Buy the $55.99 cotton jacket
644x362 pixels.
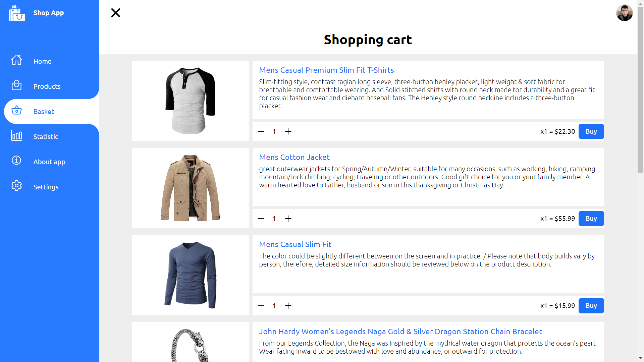[591, 219]
